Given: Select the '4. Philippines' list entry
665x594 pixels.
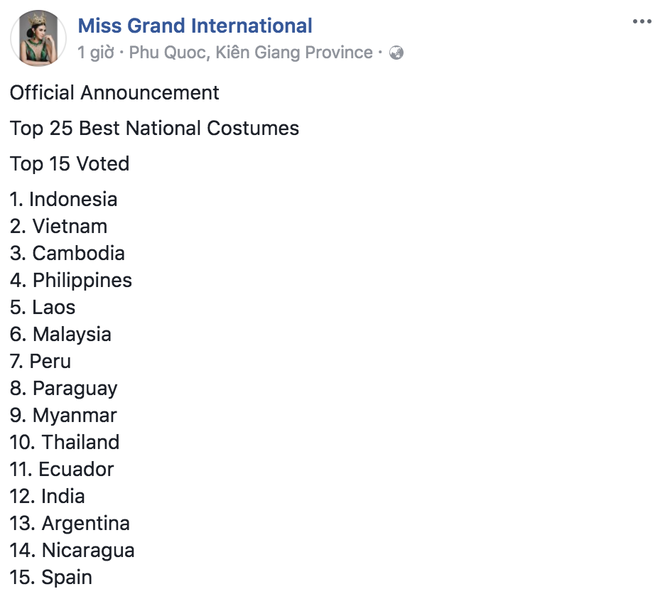Looking at the screenshot, I should coord(71,280).
